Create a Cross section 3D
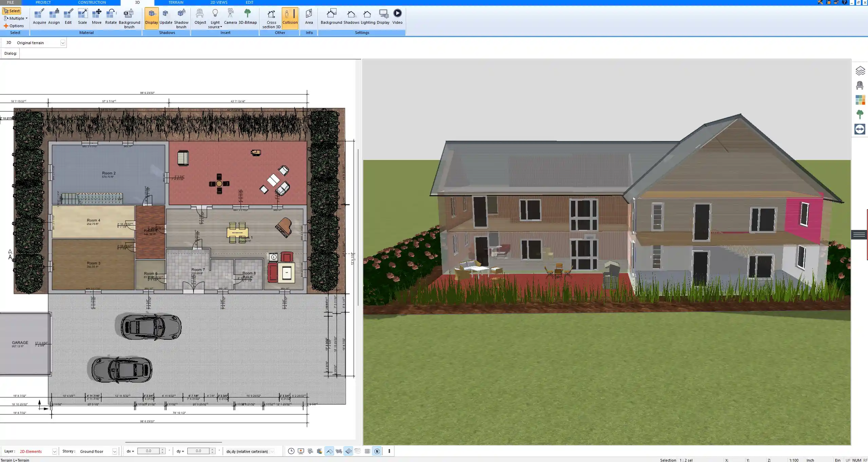868x462 pixels. click(271, 17)
